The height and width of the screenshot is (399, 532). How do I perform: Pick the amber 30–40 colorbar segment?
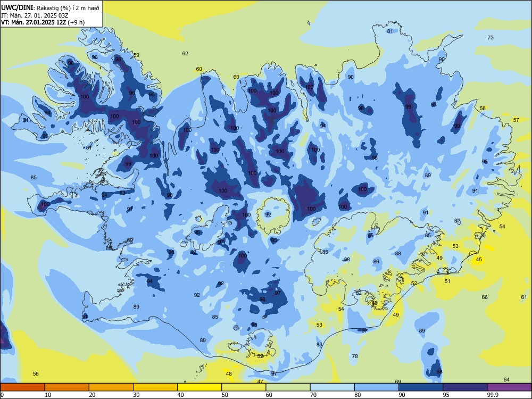[155, 387]
